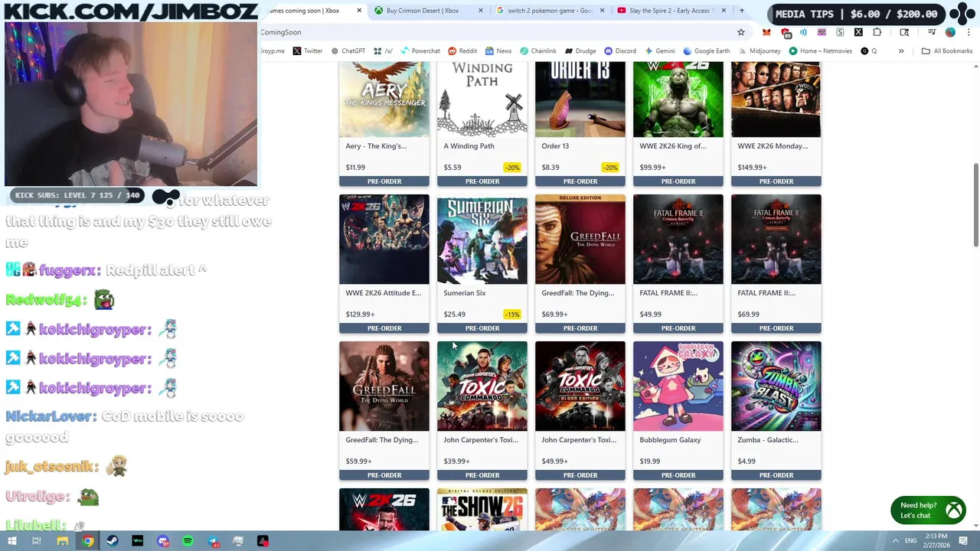Close the Slay the Spire 2 tab
Viewport: 980px width, 551px height.
coord(723,11)
